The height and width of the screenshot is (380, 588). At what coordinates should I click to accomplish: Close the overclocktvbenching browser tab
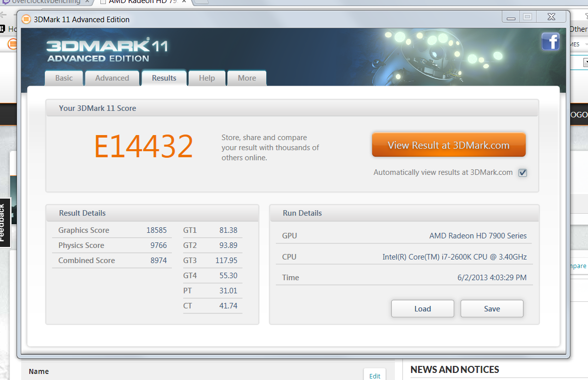tap(87, 2)
